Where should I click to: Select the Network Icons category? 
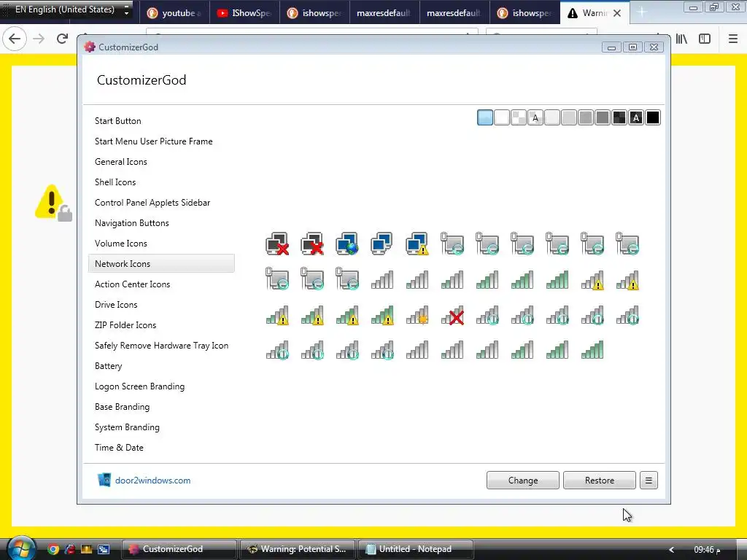(x=161, y=263)
